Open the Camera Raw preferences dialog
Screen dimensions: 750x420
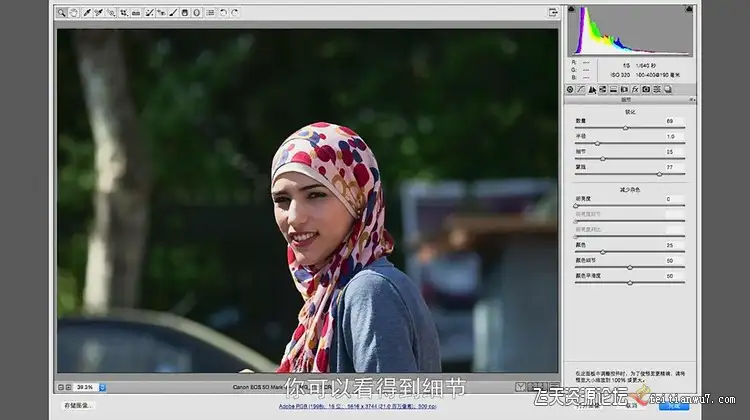coord(210,13)
